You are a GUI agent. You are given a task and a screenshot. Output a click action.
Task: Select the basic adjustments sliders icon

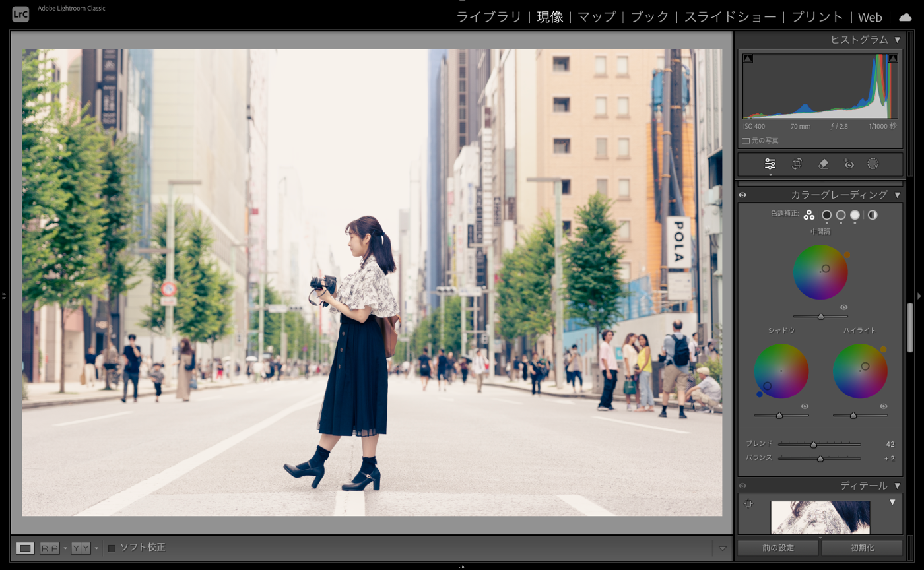point(770,164)
